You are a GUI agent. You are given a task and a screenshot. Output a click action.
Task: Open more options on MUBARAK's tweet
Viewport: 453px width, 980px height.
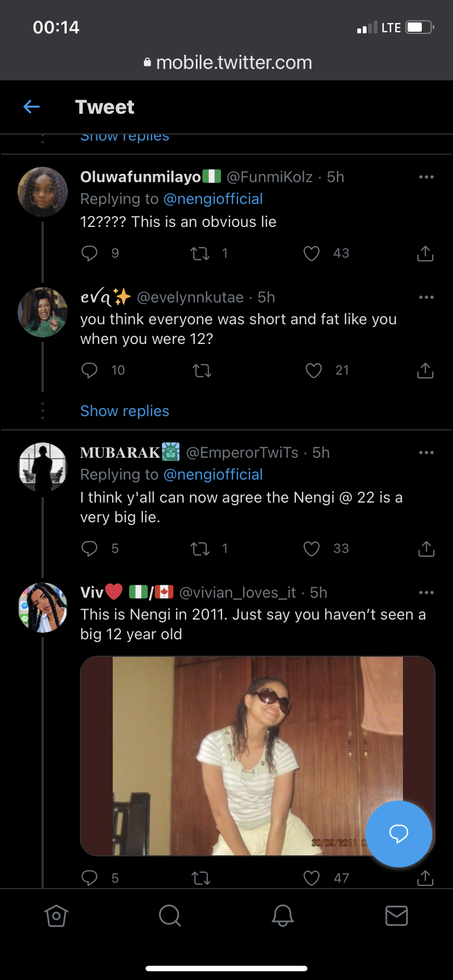pyautogui.click(x=426, y=453)
